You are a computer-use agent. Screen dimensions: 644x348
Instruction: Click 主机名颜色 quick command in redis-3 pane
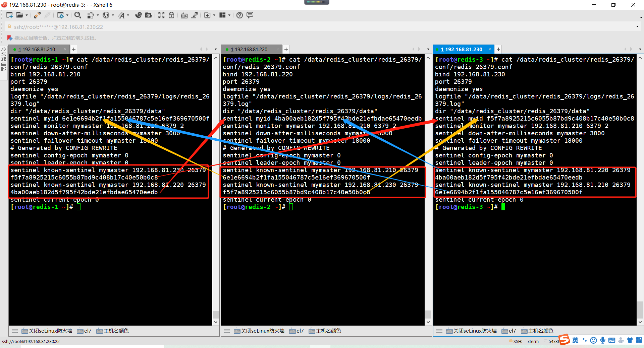[537, 331]
